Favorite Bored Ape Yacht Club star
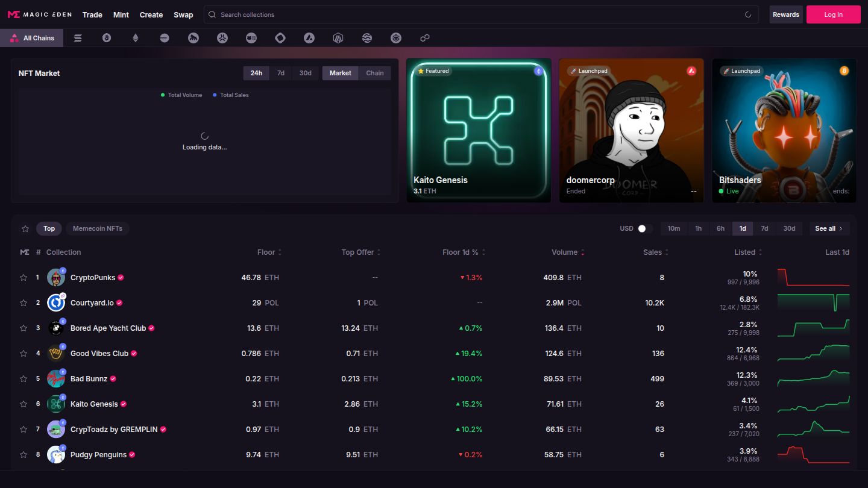868x488 pixels. coord(24,328)
